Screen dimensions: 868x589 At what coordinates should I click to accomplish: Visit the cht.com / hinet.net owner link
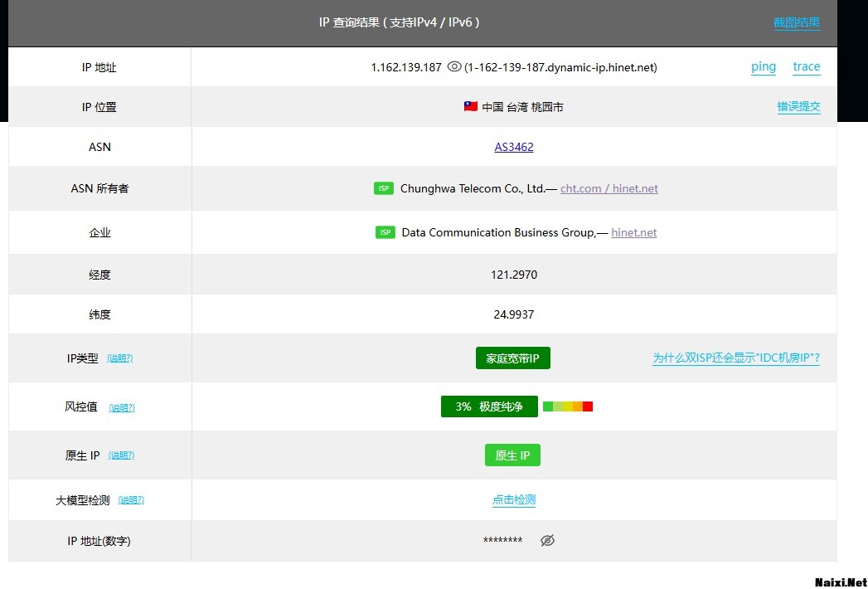click(x=609, y=188)
